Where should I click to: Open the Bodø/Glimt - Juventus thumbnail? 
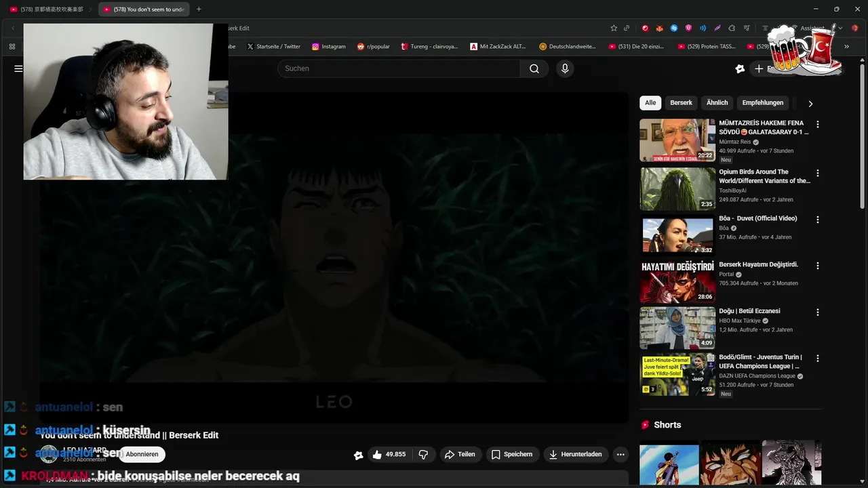click(677, 374)
